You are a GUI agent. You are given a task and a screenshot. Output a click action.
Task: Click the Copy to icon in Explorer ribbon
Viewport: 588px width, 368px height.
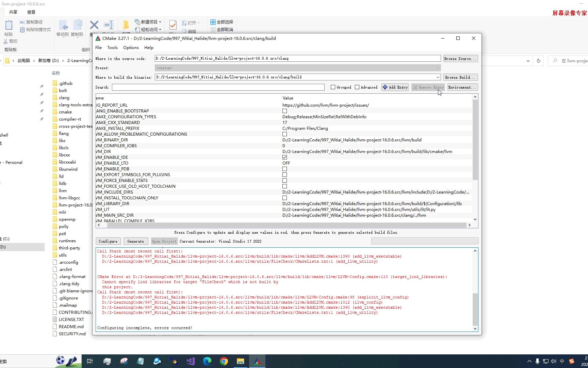78,25
